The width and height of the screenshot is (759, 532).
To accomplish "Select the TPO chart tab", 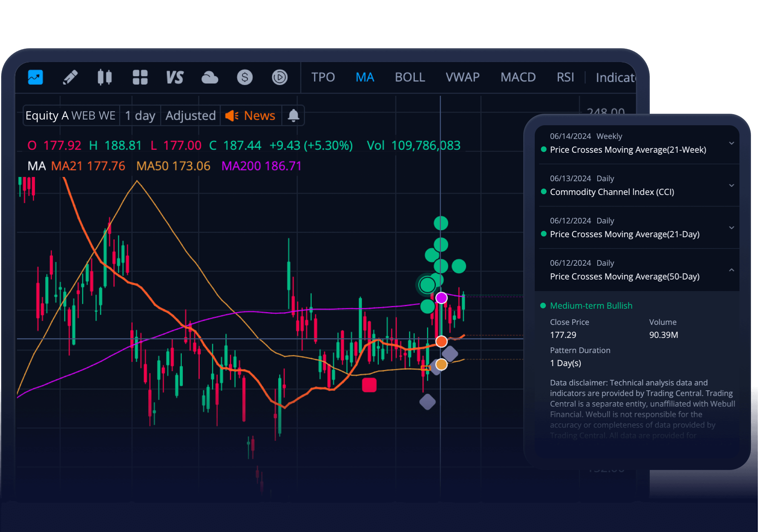I will (323, 77).
